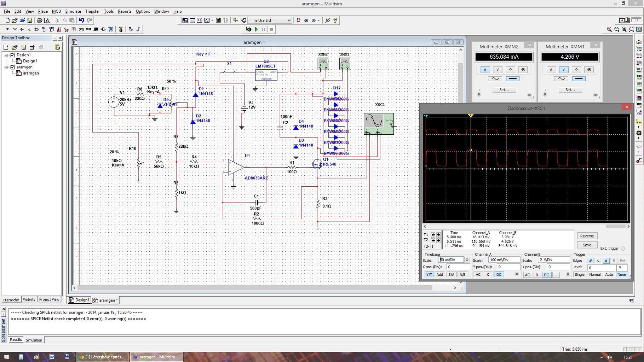The height and width of the screenshot is (362, 644).
Task: Click the Print icon in the toolbar
Action: click(x=39, y=21)
